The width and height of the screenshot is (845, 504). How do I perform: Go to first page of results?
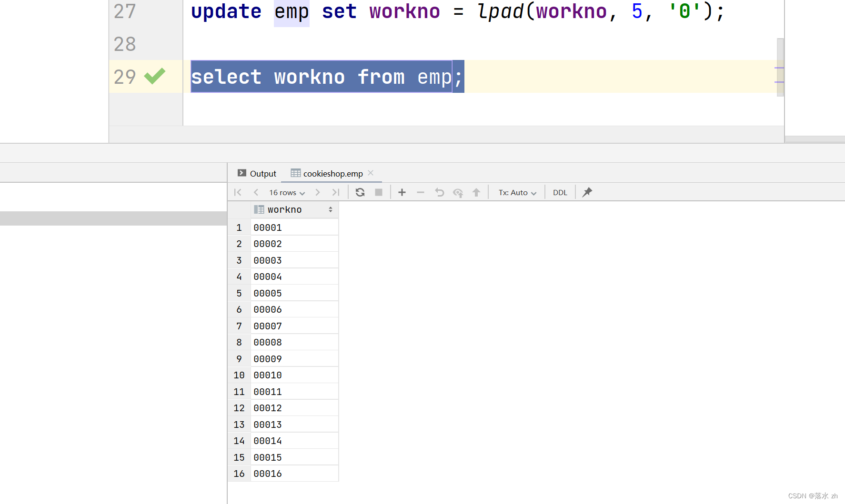[238, 192]
